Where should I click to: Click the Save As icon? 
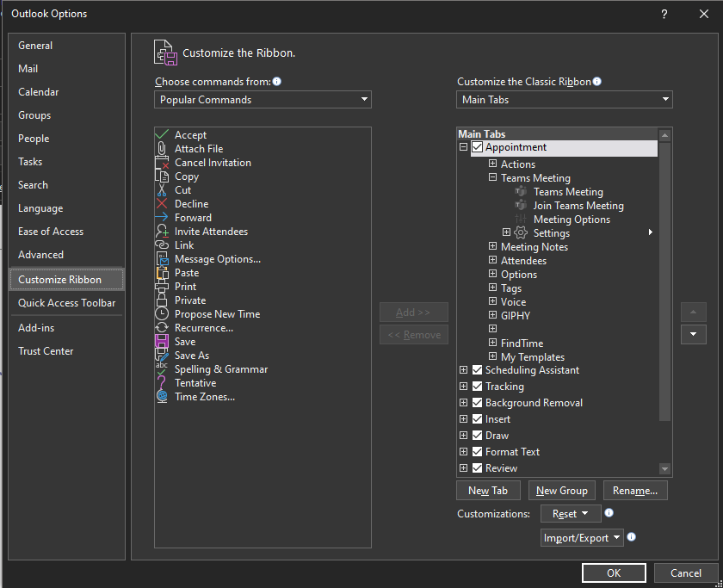coord(162,355)
